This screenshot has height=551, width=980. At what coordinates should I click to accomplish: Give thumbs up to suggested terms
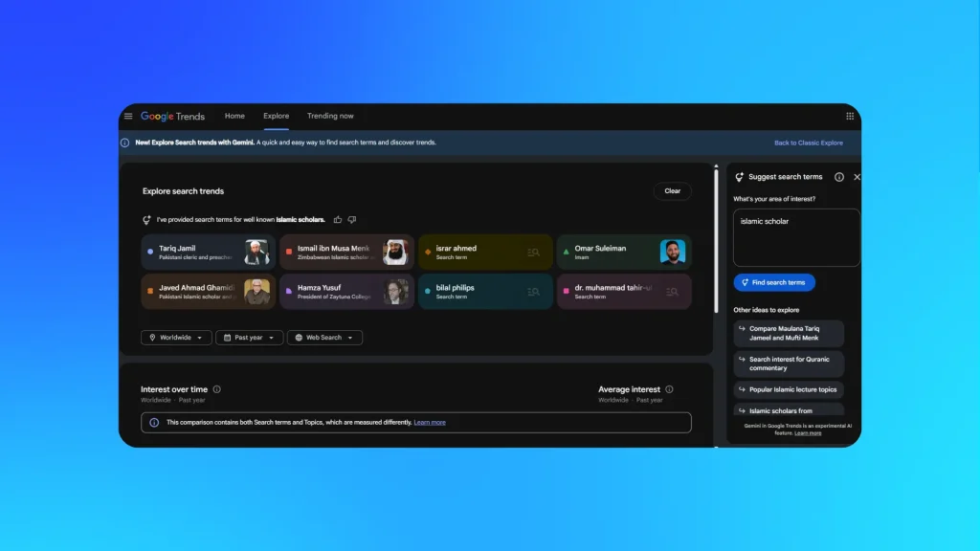tap(338, 220)
